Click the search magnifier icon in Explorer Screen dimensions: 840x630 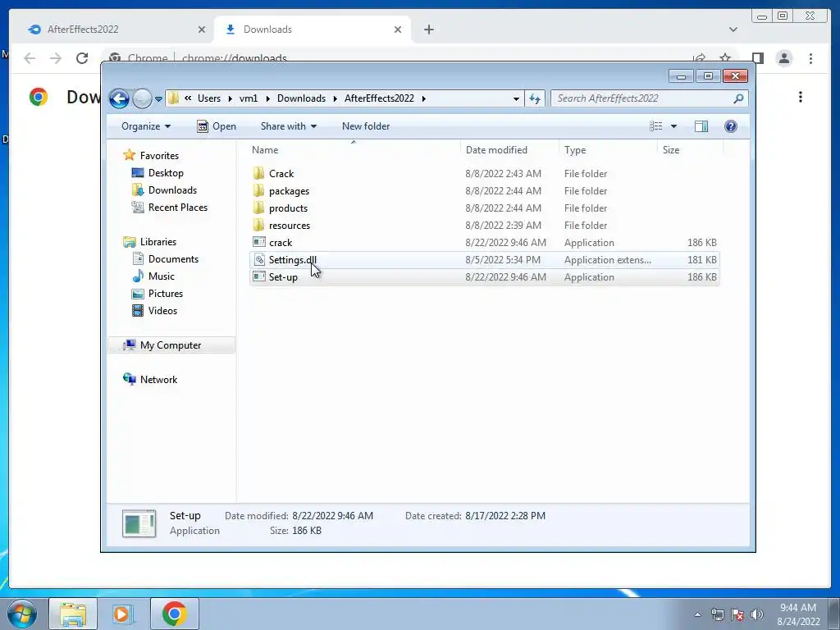coord(738,98)
